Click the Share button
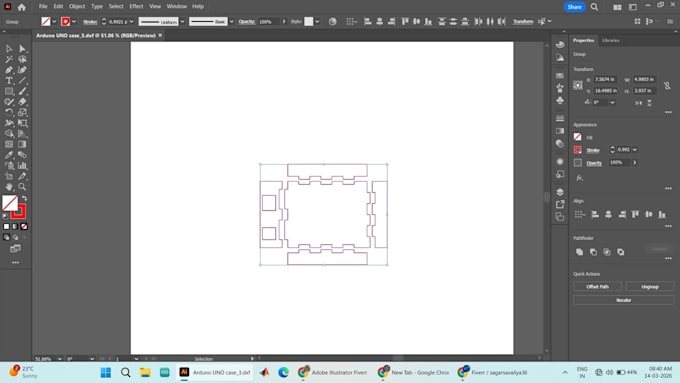Screen dimensions: 680x383 (x=574, y=7)
